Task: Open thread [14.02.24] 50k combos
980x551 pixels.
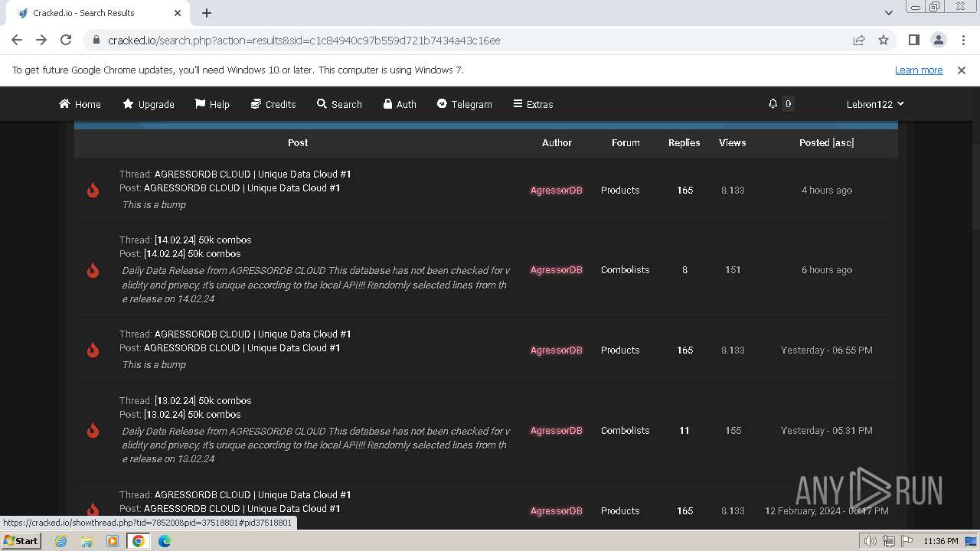Action: click(203, 240)
